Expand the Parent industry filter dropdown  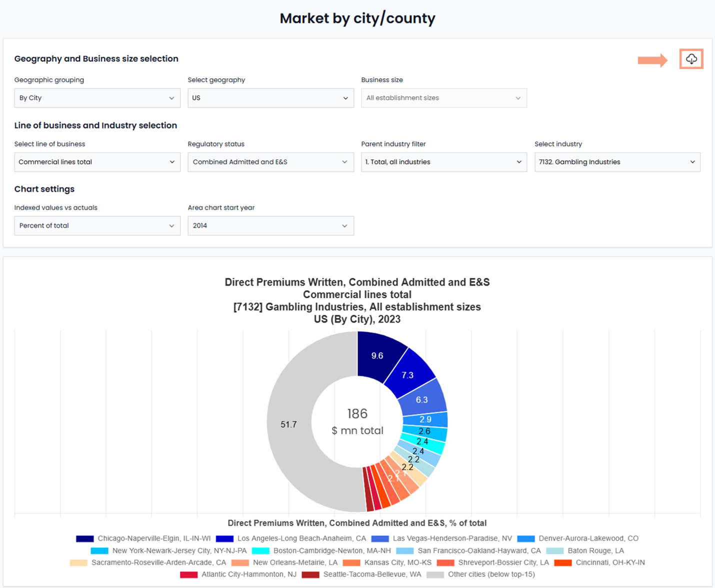coord(444,162)
